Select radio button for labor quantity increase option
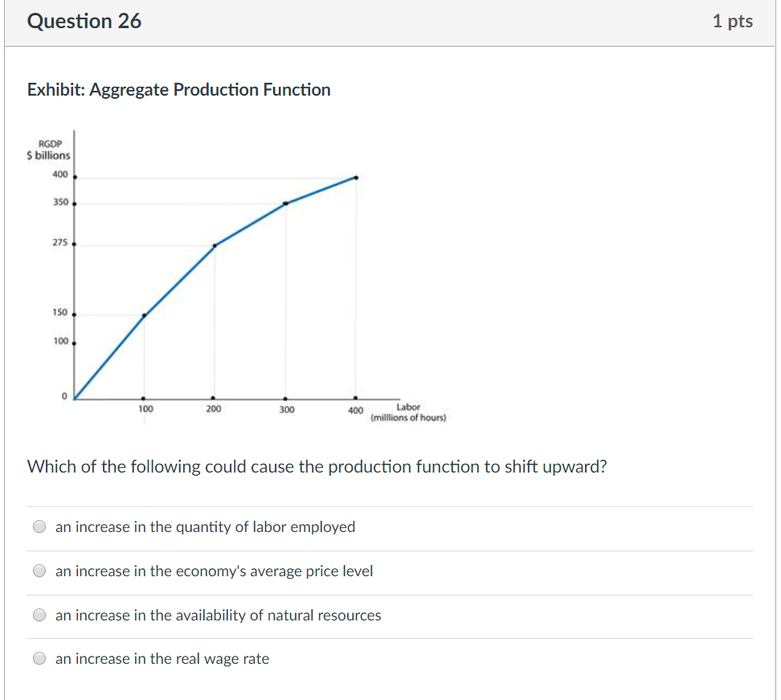This screenshot has width=781, height=700. tap(39, 526)
